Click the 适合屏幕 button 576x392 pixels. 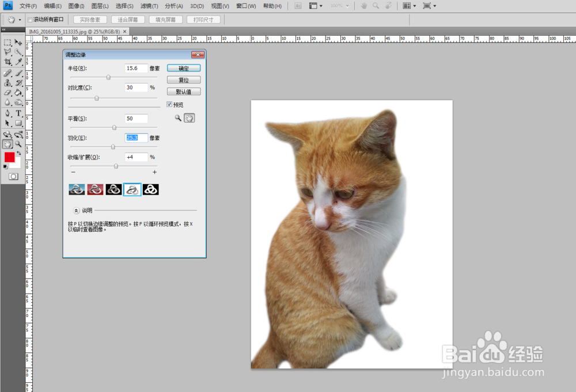pos(128,20)
